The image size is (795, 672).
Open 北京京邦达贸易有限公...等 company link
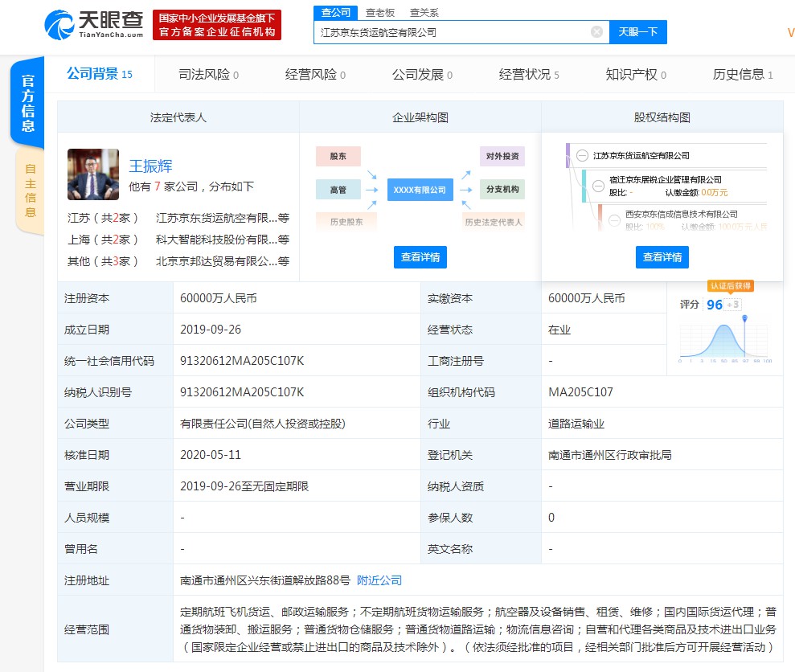(223, 261)
